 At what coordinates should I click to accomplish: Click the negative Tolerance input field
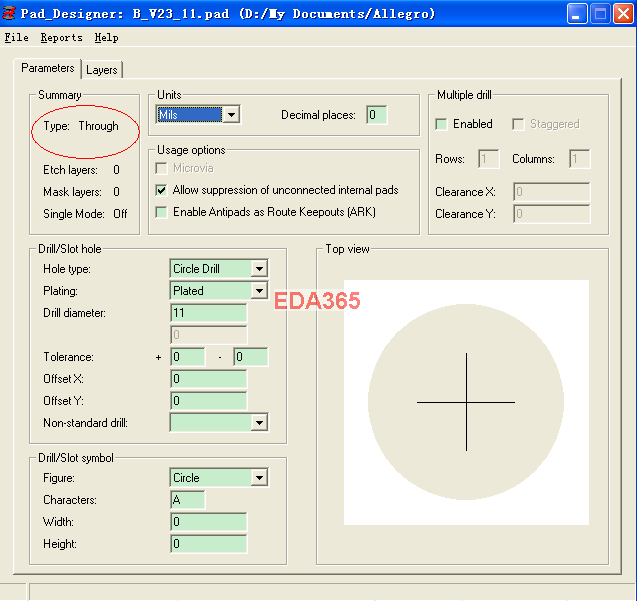(251, 357)
